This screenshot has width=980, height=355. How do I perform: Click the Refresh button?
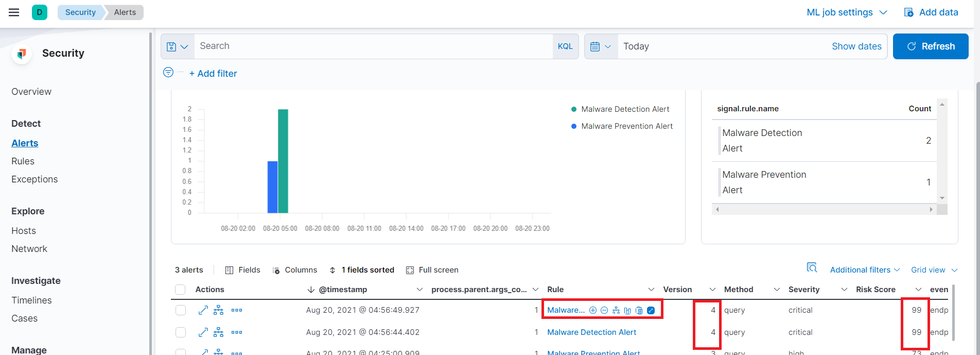[x=931, y=46]
